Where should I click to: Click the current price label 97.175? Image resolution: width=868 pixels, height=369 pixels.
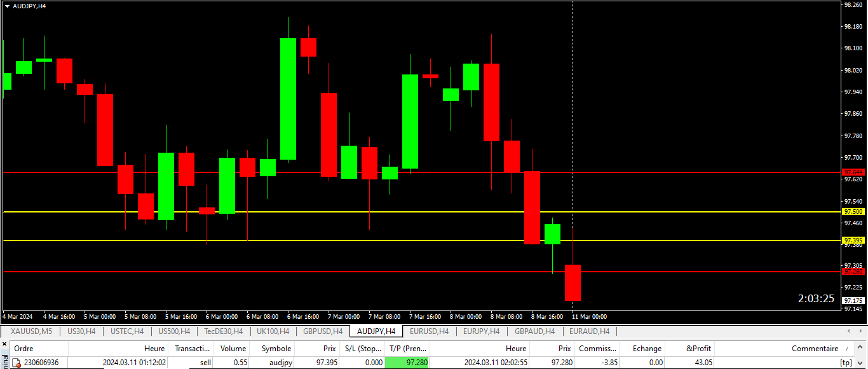(x=853, y=300)
